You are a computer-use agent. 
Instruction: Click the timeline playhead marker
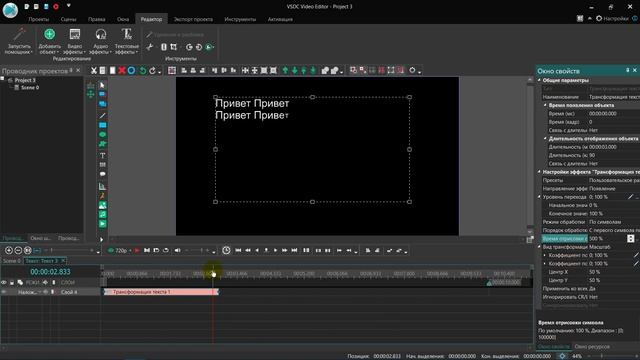[213, 274]
